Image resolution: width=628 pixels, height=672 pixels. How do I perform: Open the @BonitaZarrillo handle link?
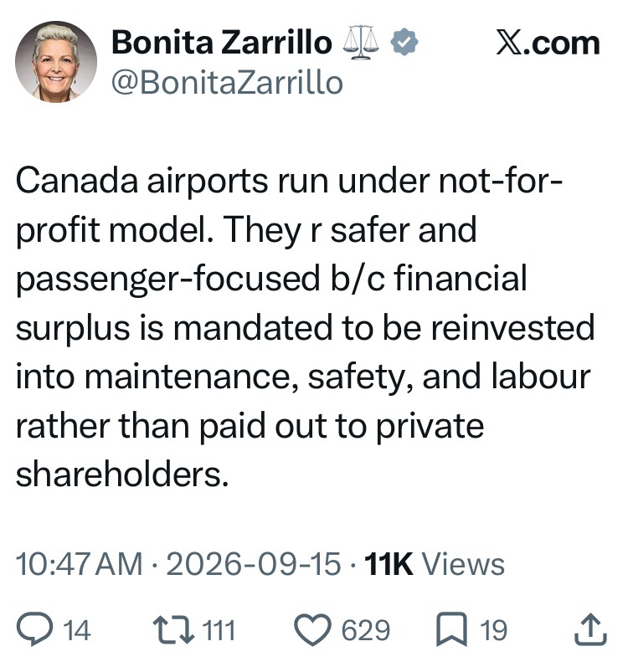click(227, 83)
